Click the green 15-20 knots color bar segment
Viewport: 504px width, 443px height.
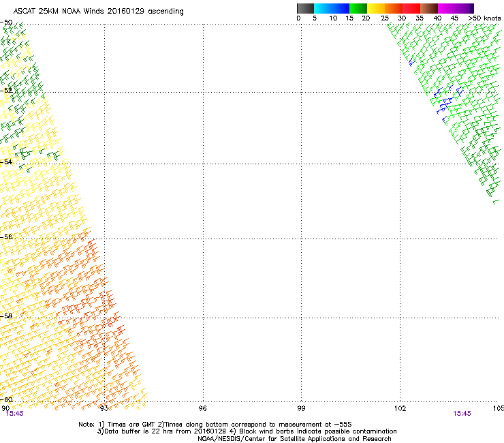(x=358, y=8)
